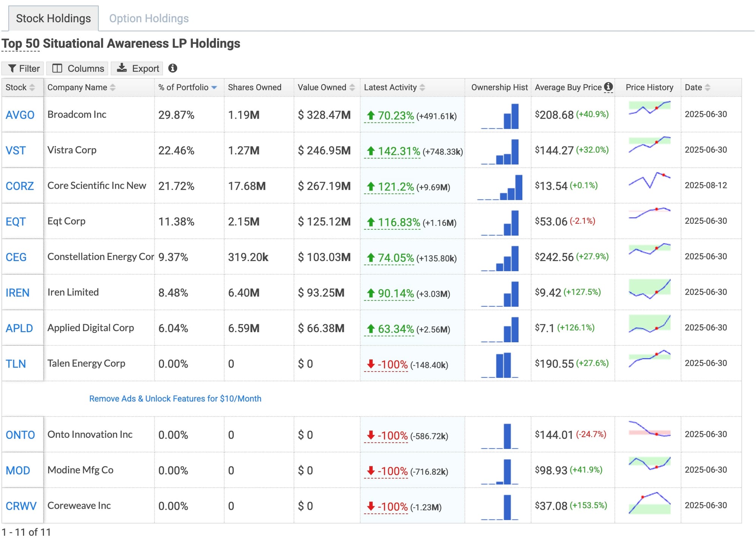The width and height of the screenshot is (756, 543).
Task: Click EQT 116.83% latest activity value
Action: (399, 222)
